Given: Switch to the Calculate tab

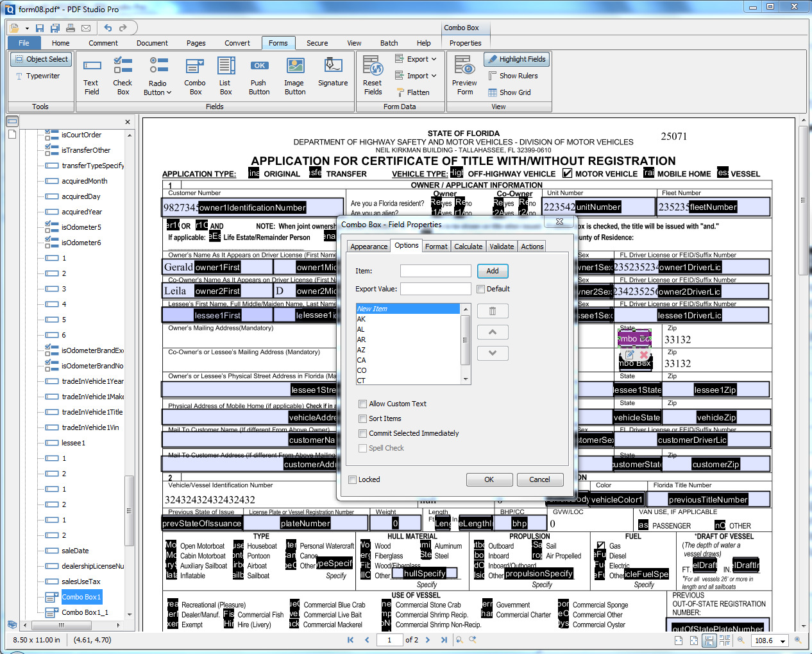Looking at the screenshot, I should [468, 246].
